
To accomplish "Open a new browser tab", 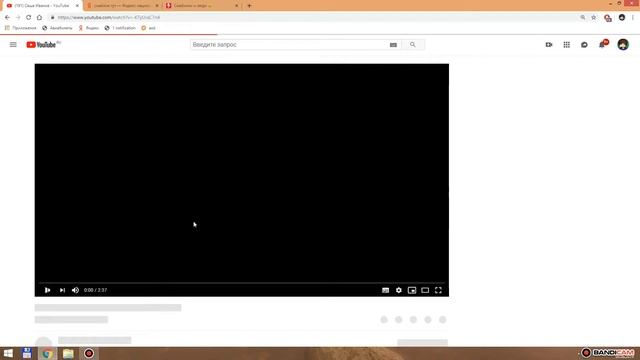I will point(249,6).
